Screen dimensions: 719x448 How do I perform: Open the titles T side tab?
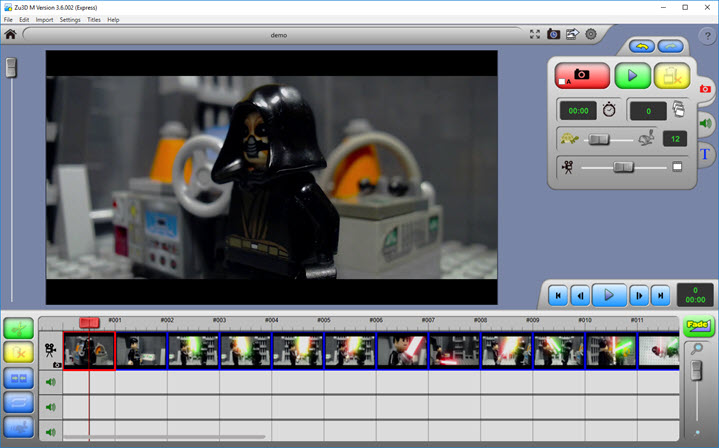coord(705,154)
